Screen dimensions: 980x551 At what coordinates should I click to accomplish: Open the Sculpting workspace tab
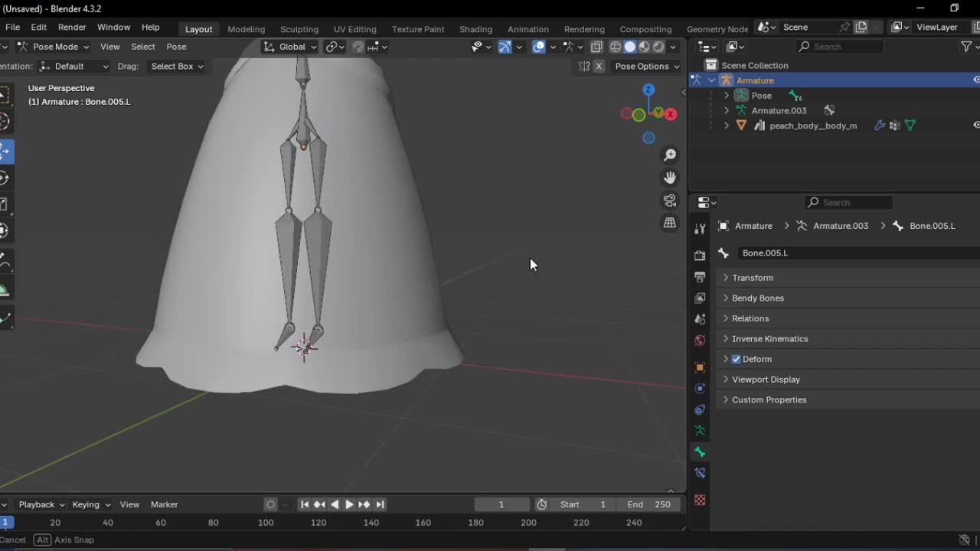[299, 29]
